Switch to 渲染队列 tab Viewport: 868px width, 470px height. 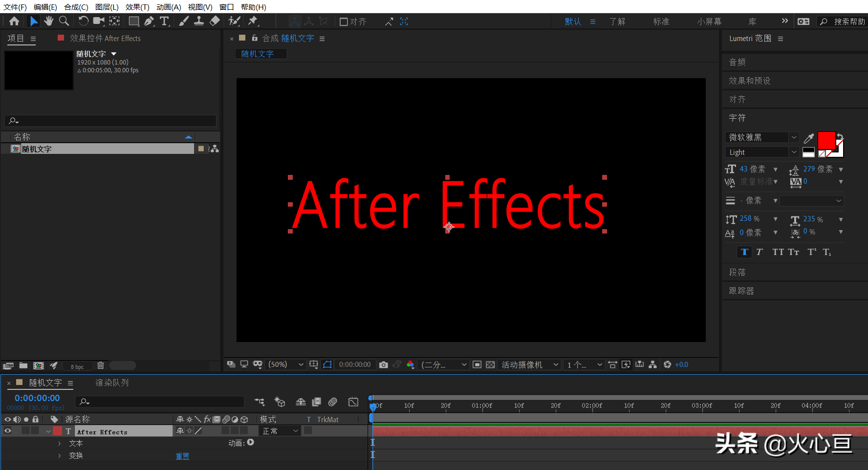coord(112,383)
